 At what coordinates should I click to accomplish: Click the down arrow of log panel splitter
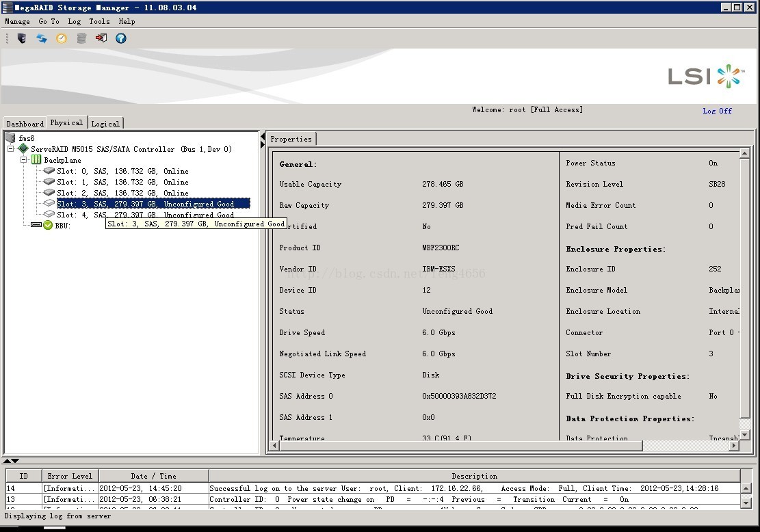15,461
